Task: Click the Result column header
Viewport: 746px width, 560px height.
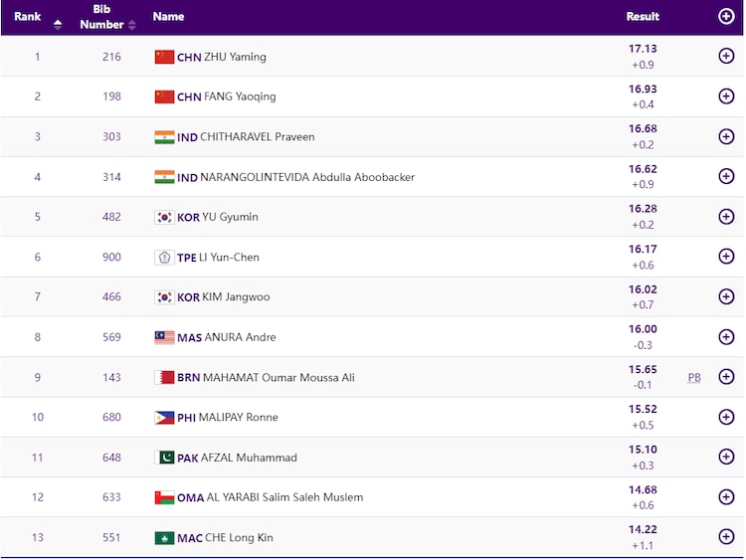Action: 643,17
